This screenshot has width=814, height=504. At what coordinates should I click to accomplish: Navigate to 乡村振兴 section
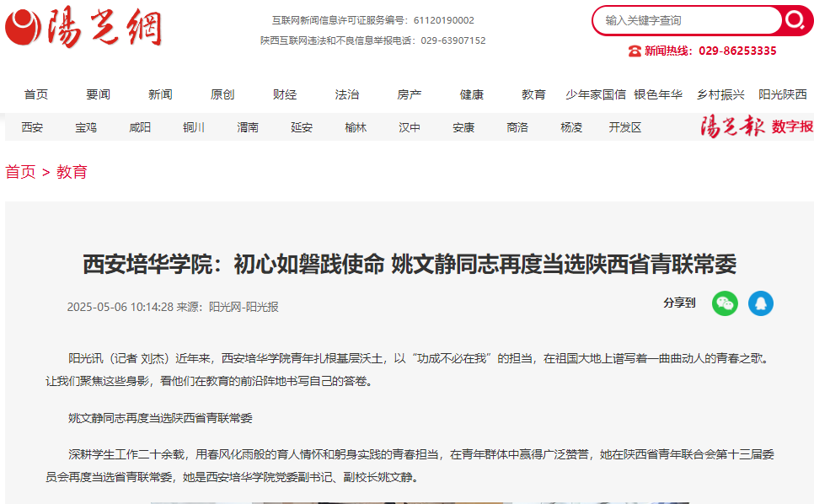(x=720, y=94)
